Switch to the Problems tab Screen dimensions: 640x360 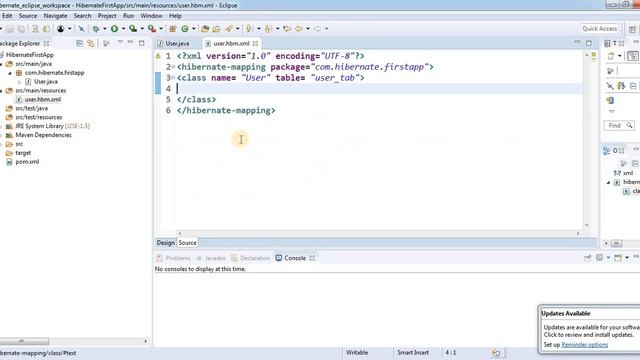(173, 258)
